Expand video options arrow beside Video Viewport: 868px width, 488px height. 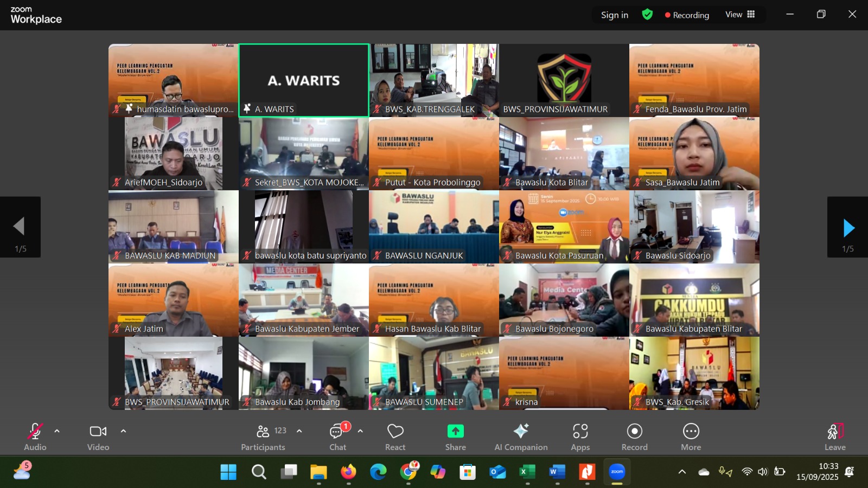(x=123, y=431)
